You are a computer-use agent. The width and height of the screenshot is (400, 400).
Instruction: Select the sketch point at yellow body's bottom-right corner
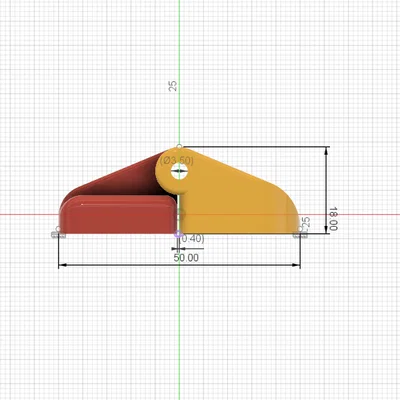(x=300, y=229)
